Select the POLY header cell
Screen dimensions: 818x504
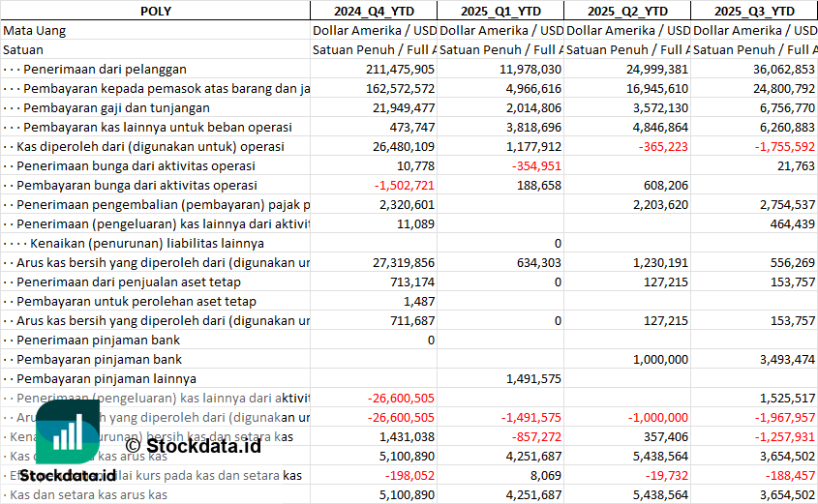156,11
